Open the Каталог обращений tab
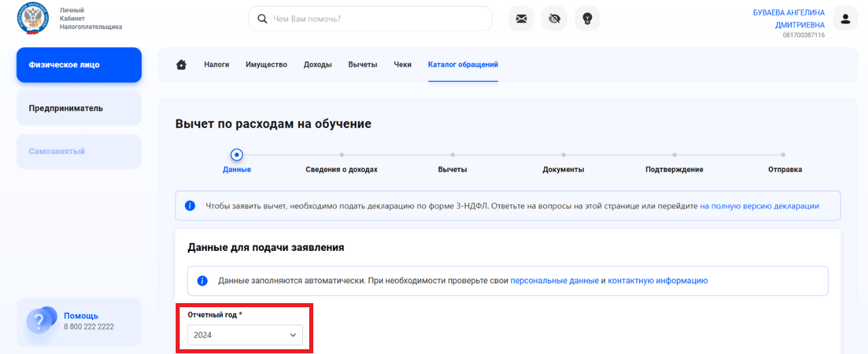The height and width of the screenshot is (354, 868). 463,64
